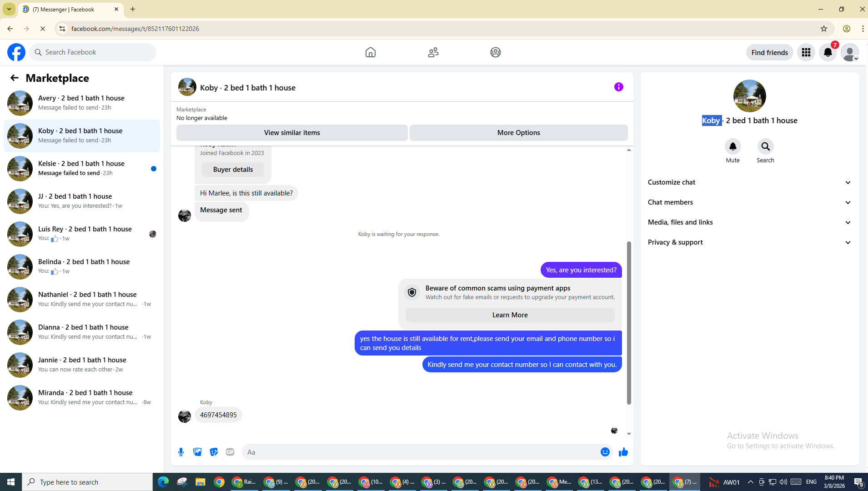Expand Chat members section
The width and height of the screenshot is (868, 491).
[x=749, y=202]
